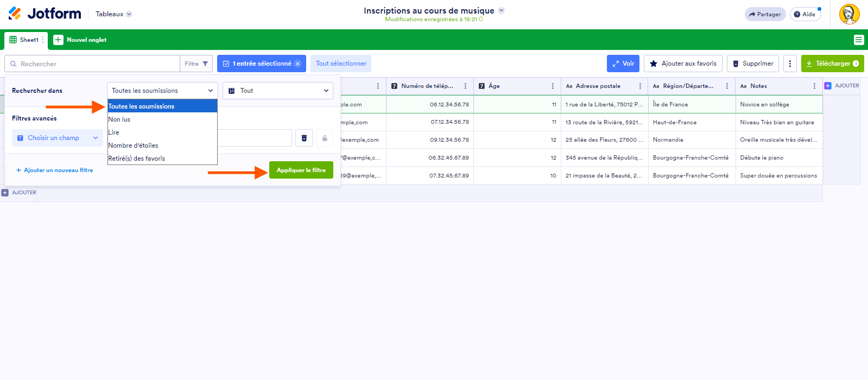Click Ajouter un nouveau filtre link
This screenshot has height=380, width=868.
[x=54, y=170]
